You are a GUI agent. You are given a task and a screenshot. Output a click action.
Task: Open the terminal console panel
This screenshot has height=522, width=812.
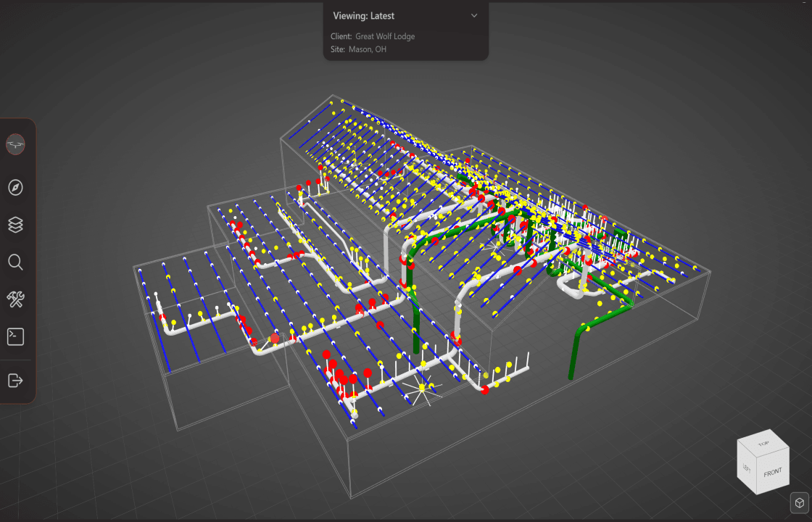coord(15,336)
